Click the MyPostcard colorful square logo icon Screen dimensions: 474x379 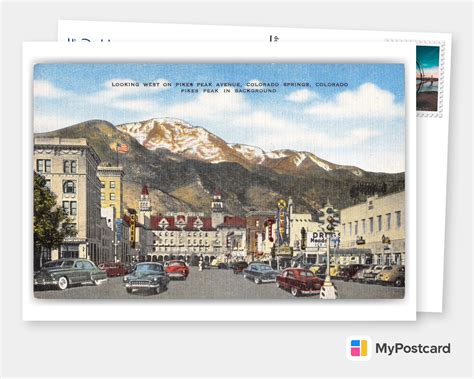(x=359, y=348)
